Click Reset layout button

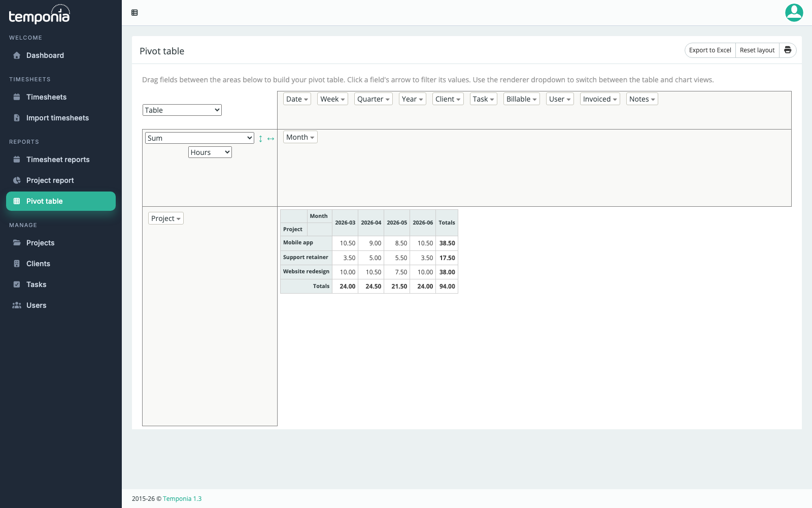coord(757,50)
